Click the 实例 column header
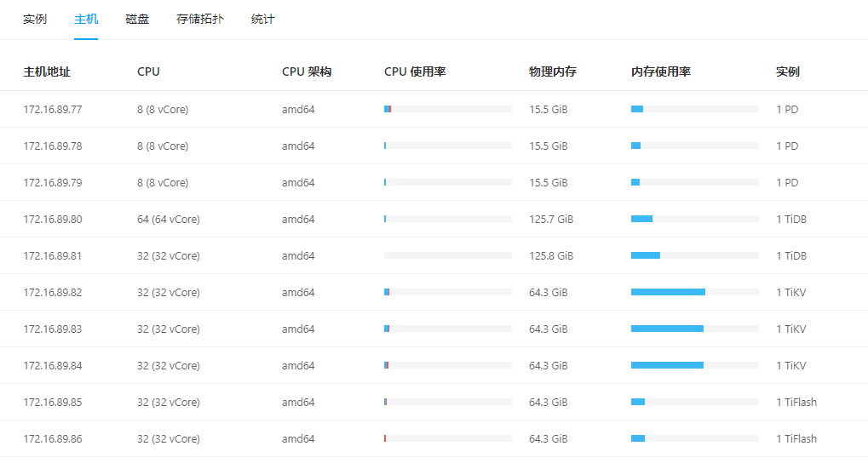This screenshot has width=868, height=469. coord(788,71)
